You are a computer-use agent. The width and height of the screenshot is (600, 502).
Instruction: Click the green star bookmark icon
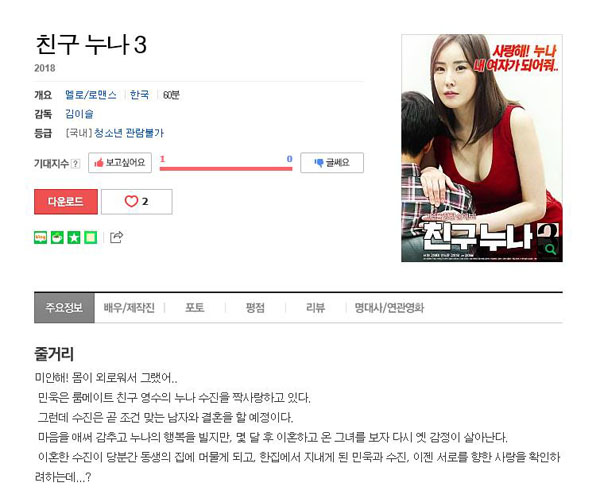[x=74, y=238]
